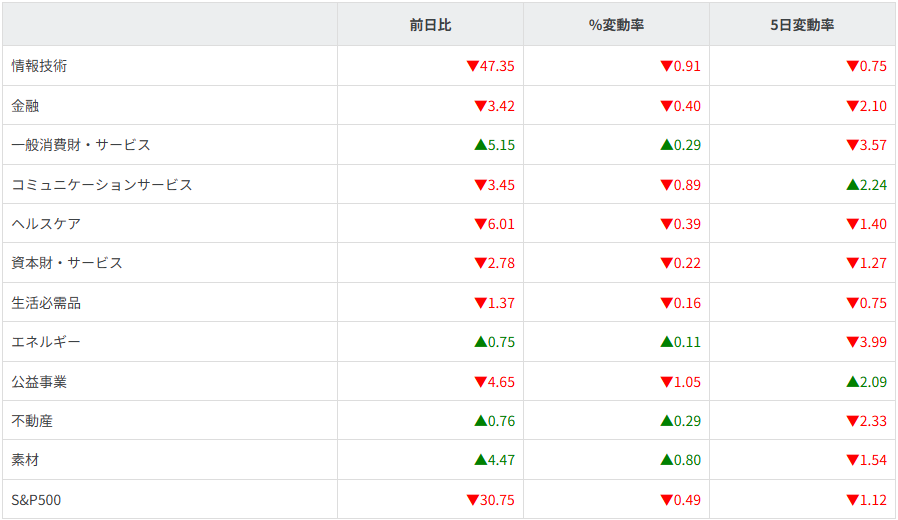Open the 情報技術 sector row
898x520 pixels.
point(39,66)
